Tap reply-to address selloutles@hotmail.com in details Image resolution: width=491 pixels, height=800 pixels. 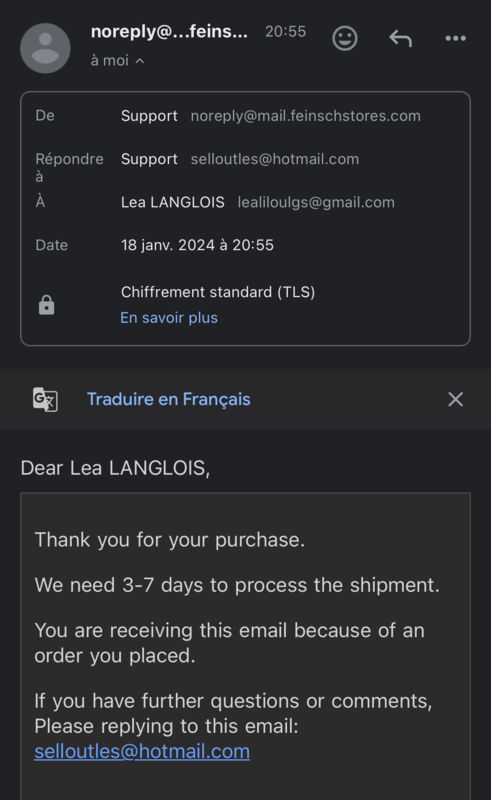[x=275, y=159]
